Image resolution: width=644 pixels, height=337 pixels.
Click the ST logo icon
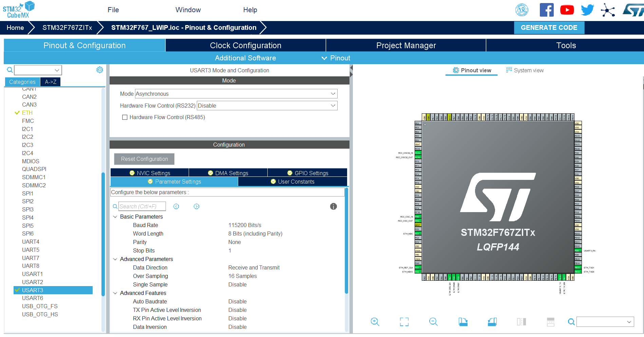633,10
